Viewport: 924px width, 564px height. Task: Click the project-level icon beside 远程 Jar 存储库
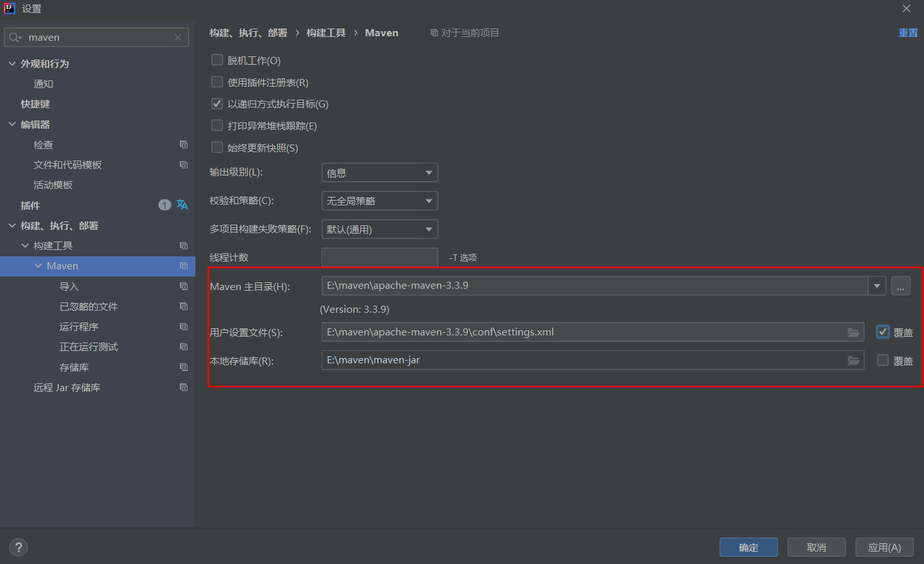click(x=184, y=387)
